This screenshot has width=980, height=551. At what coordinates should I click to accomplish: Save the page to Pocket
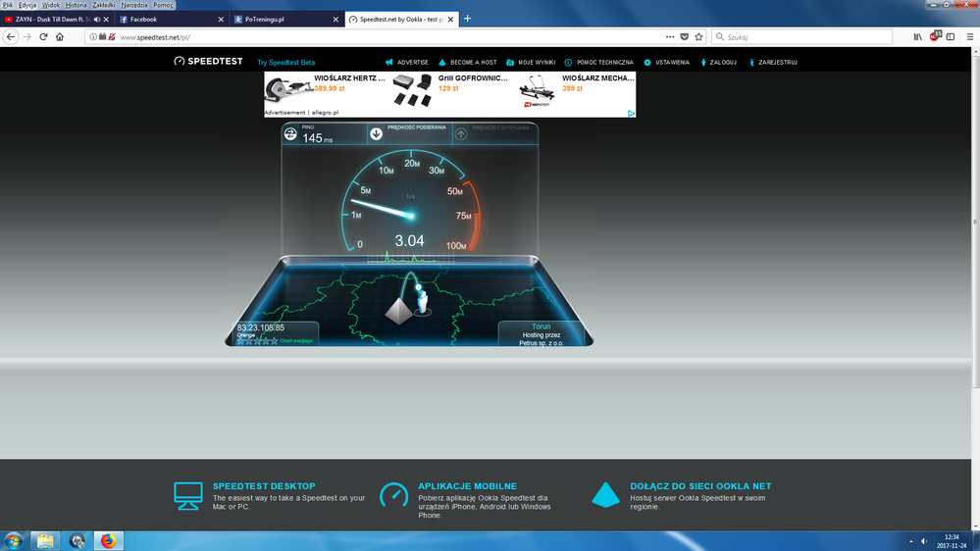685,36
